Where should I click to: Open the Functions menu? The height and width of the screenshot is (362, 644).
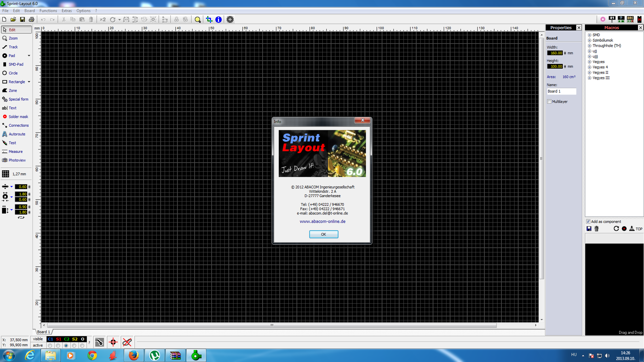[48, 11]
